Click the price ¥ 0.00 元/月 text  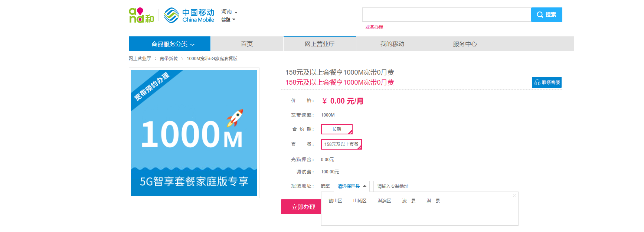coord(343,101)
